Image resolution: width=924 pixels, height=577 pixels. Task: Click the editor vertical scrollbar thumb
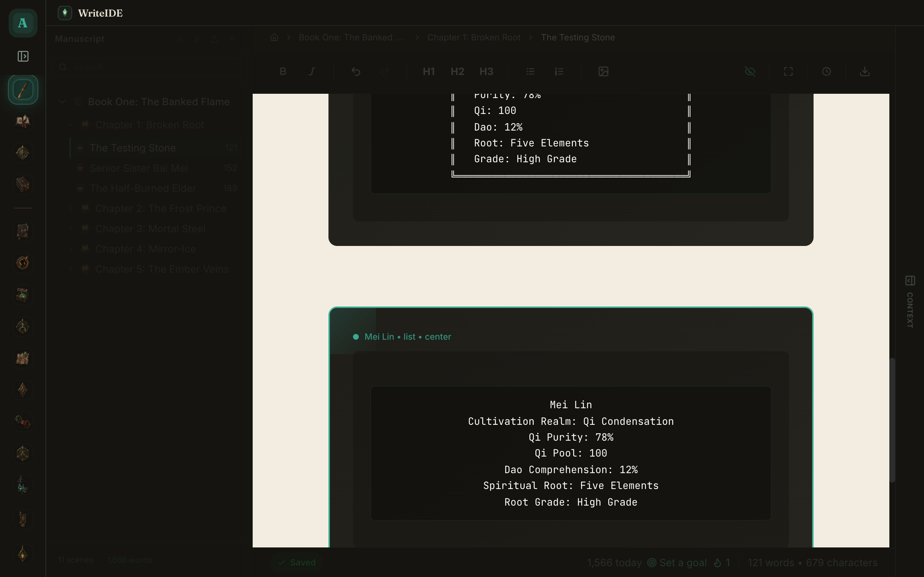point(892,420)
